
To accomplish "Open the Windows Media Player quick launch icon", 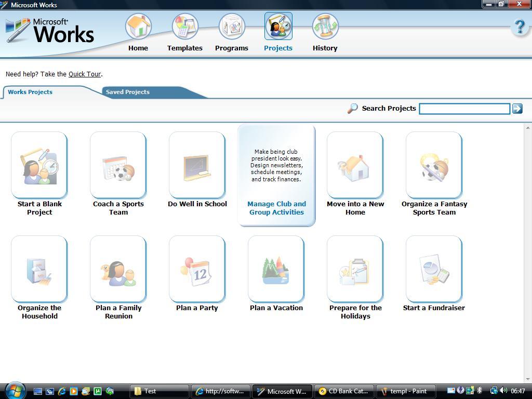I will [73, 391].
